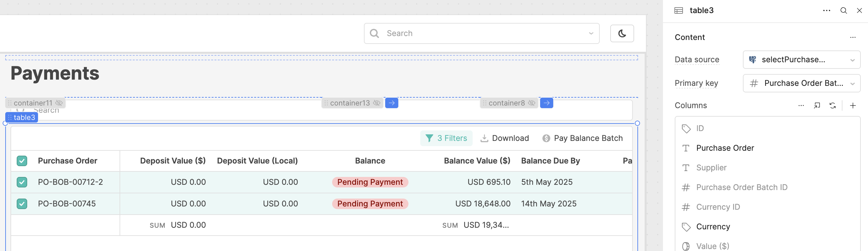Screen dimensions: 868x251
Task: Close the table3 inspector panel
Action: [859, 10]
